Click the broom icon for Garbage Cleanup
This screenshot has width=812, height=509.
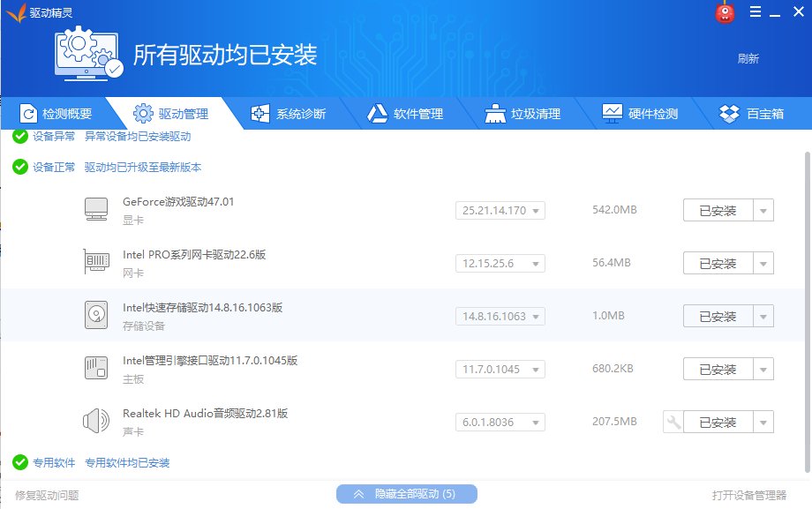492,113
